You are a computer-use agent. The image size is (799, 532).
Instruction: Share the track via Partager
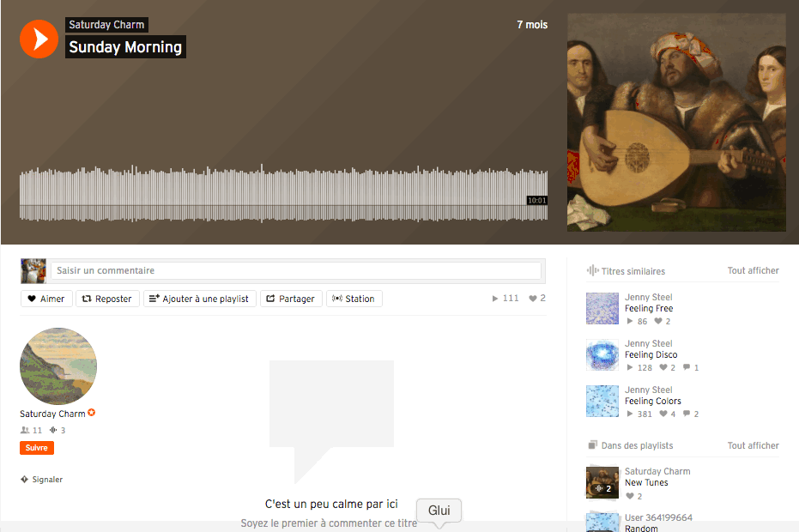[290, 299]
